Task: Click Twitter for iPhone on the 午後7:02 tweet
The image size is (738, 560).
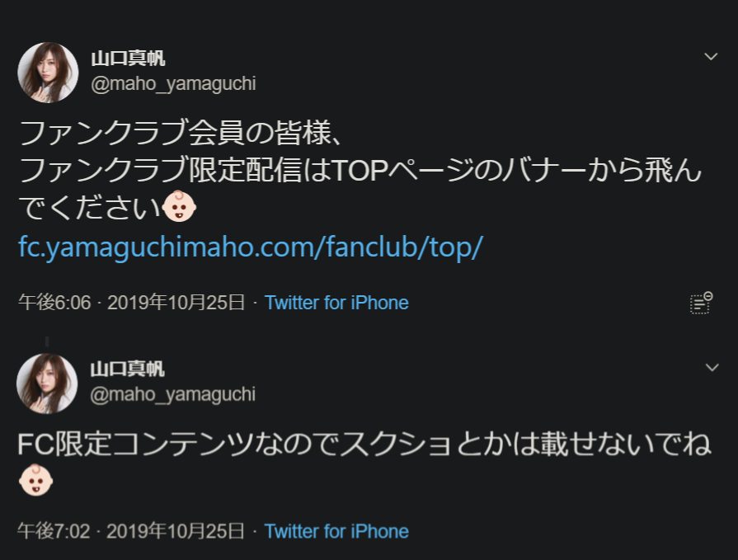Action: (x=336, y=531)
